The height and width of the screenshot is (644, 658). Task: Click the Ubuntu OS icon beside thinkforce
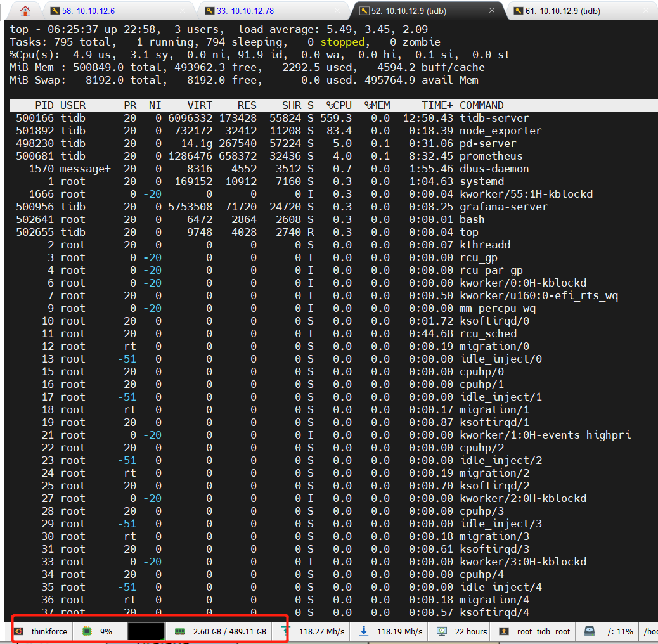[19, 631]
